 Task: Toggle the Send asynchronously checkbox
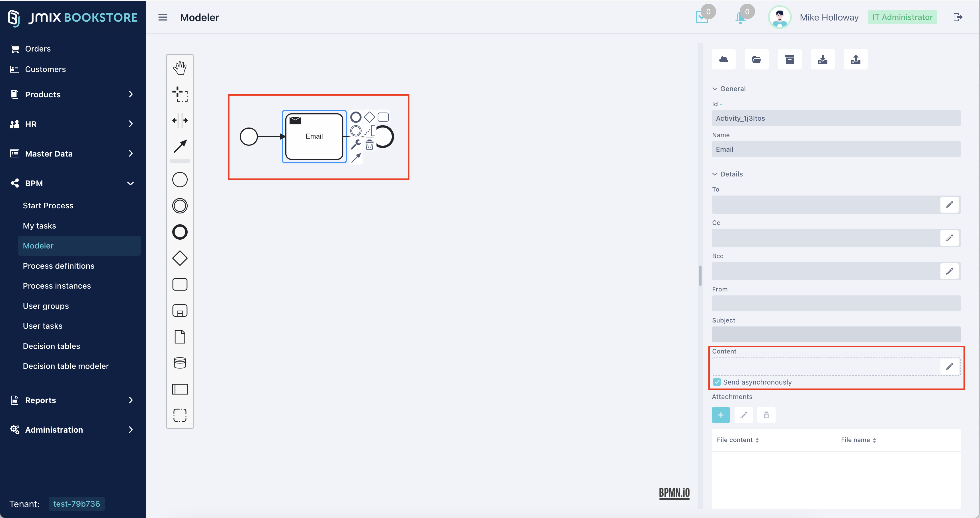[717, 382]
